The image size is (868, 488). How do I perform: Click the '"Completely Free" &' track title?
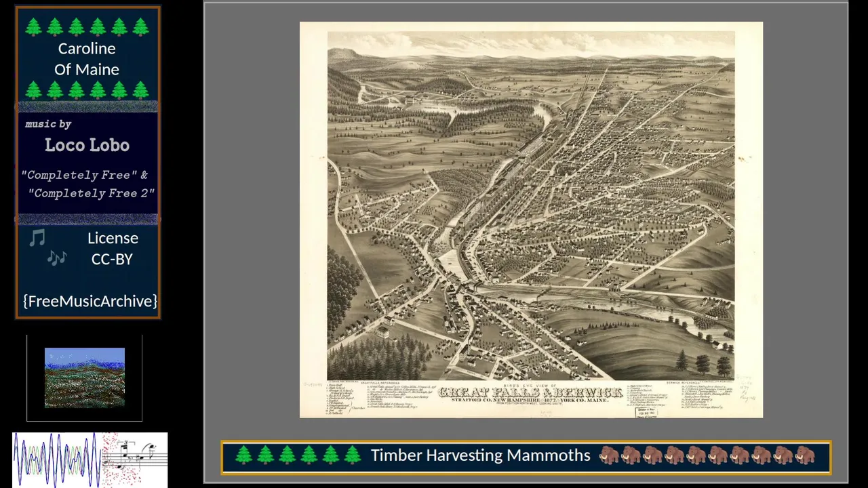pos(85,175)
